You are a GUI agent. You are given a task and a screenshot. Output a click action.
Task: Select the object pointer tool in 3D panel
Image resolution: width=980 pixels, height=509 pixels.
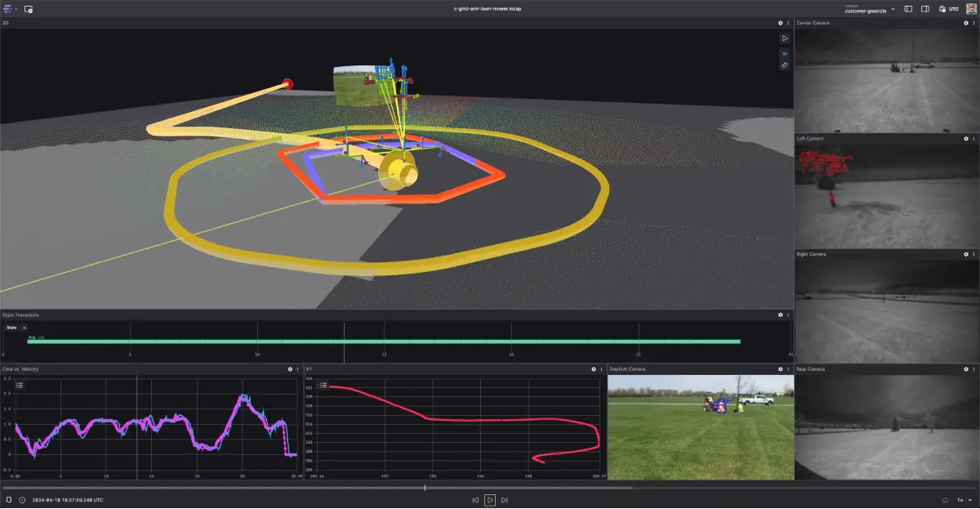(x=785, y=38)
